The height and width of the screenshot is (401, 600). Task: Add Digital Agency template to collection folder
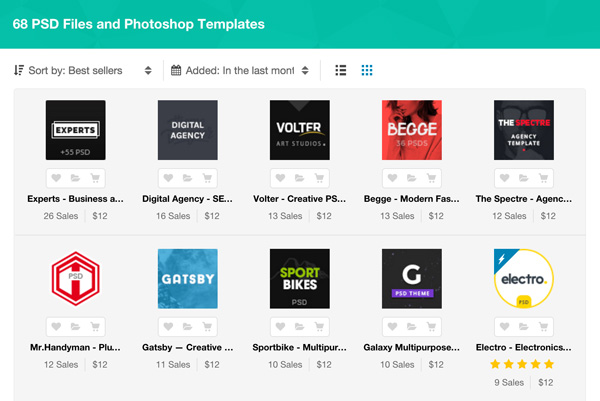click(x=188, y=178)
